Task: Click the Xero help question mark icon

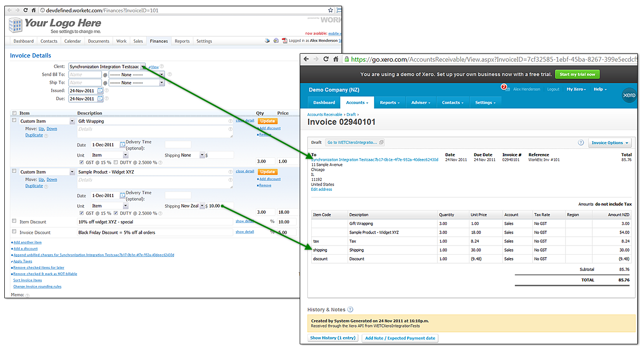Action: 581,143
